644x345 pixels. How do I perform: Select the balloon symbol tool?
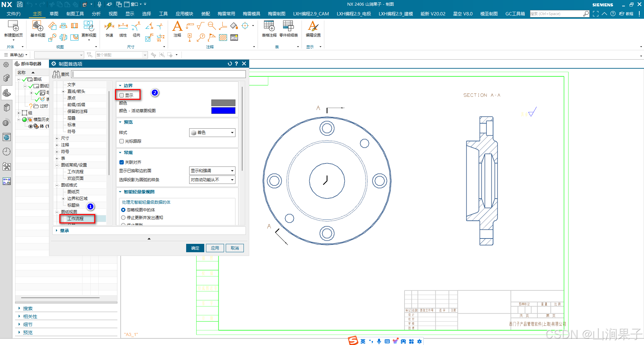(x=201, y=37)
